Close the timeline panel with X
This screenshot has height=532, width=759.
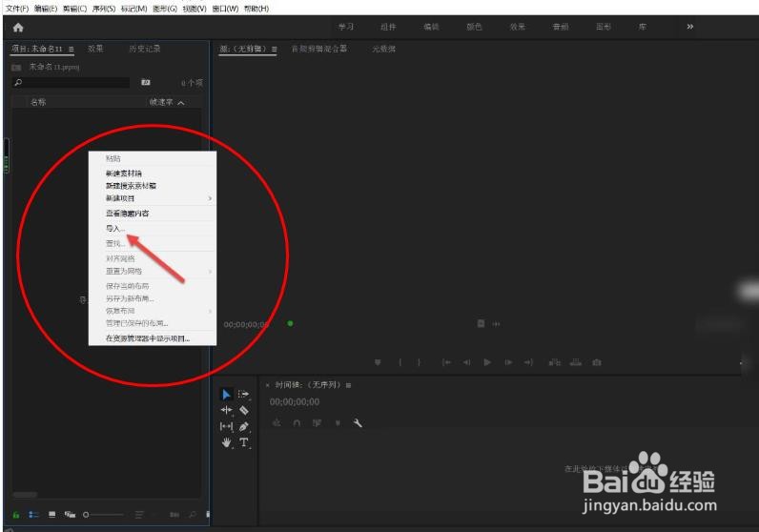tap(267, 385)
